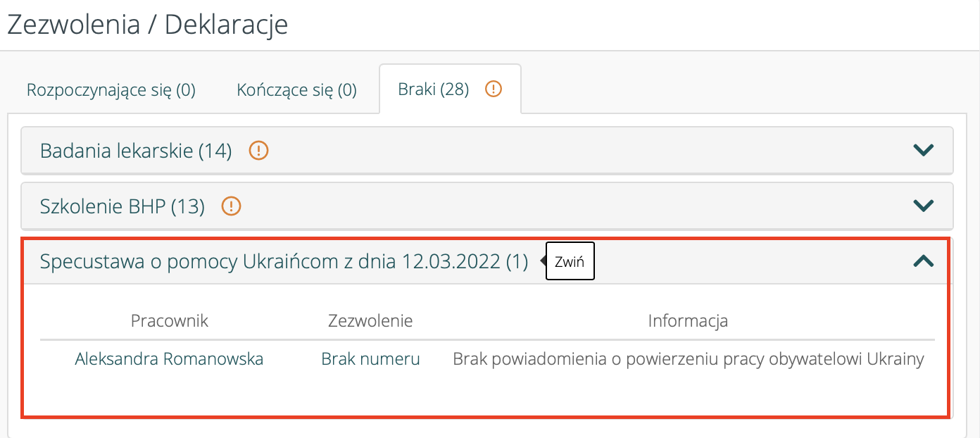
Task: Open employee Aleksandra Romanowska link
Action: click(x=169, y=359)
